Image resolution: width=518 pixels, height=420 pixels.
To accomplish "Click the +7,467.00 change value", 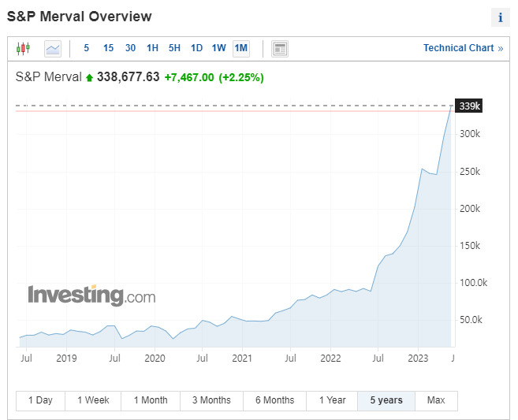I will tap(189, 77).
